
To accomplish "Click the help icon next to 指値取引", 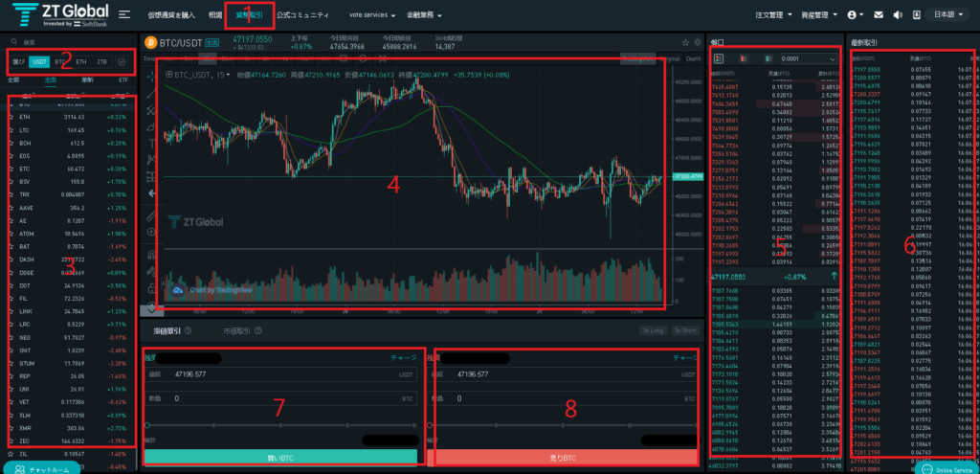I will (x=189, y=330).
